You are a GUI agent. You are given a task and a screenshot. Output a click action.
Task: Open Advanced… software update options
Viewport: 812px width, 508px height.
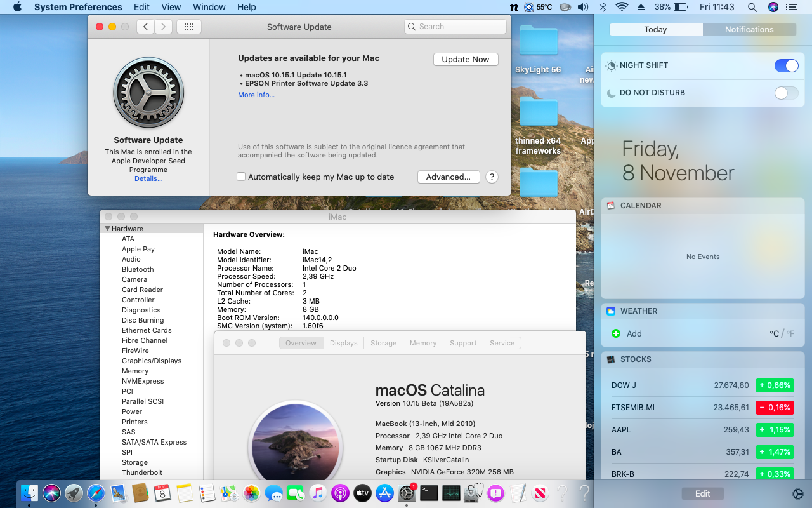pos(448,177)
